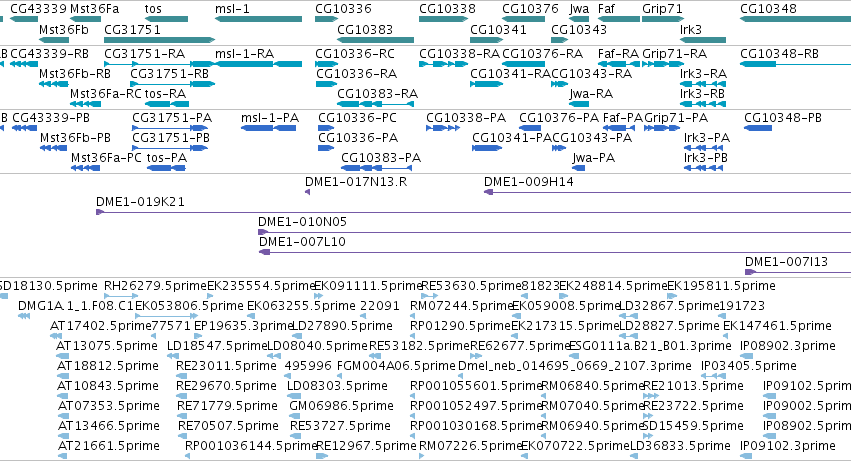This screenshot has width=851, height=461.
Task: Select EST ESG0111a.B21_B01.3prime
Action: point(576,356)
